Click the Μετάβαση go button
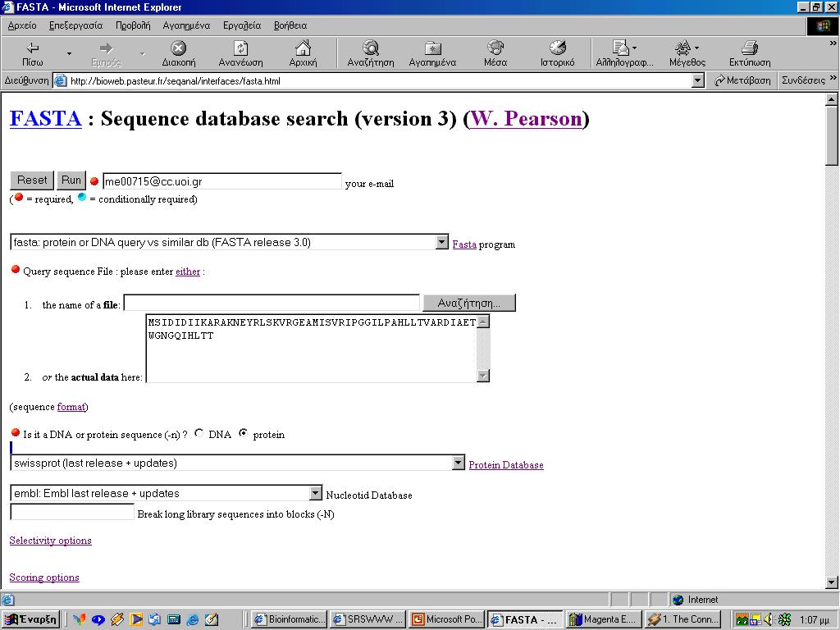 (742, 80)
